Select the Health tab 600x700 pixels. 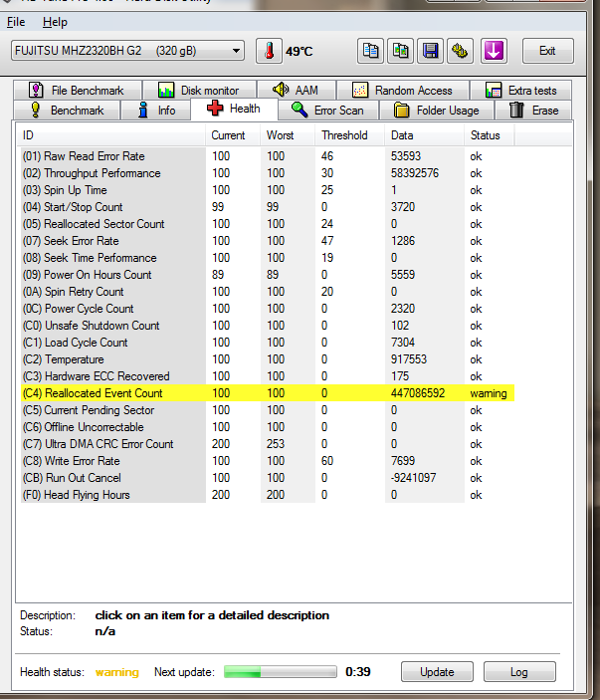[234, 109]
